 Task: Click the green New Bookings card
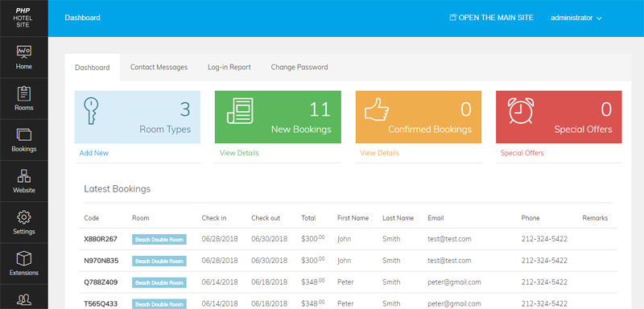[x=278, y=117]
